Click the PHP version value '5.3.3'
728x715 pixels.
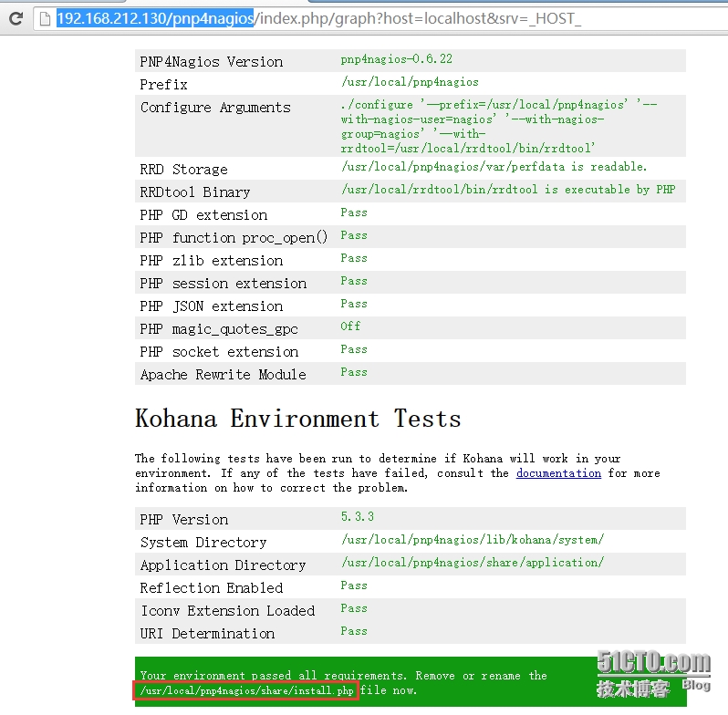[x=358, y=517]
